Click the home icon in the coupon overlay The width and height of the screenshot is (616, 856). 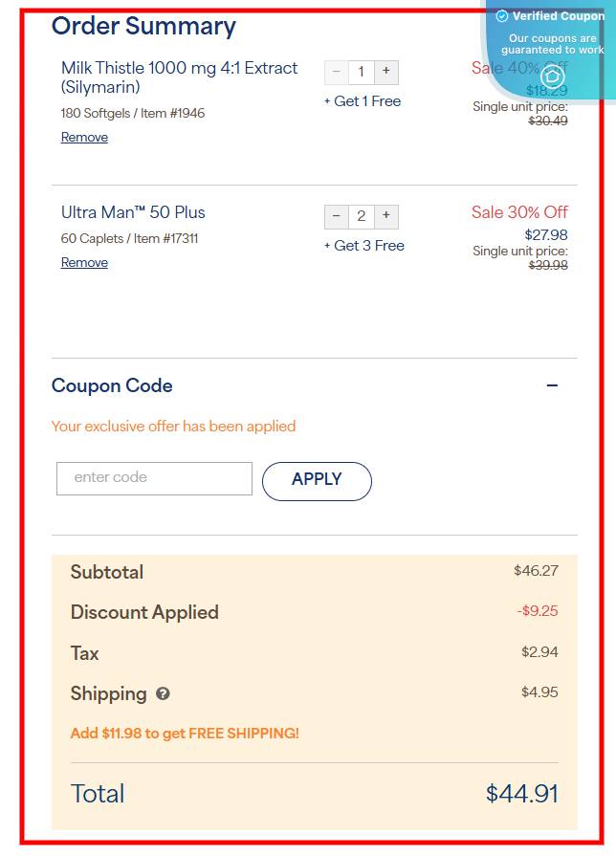552,77
